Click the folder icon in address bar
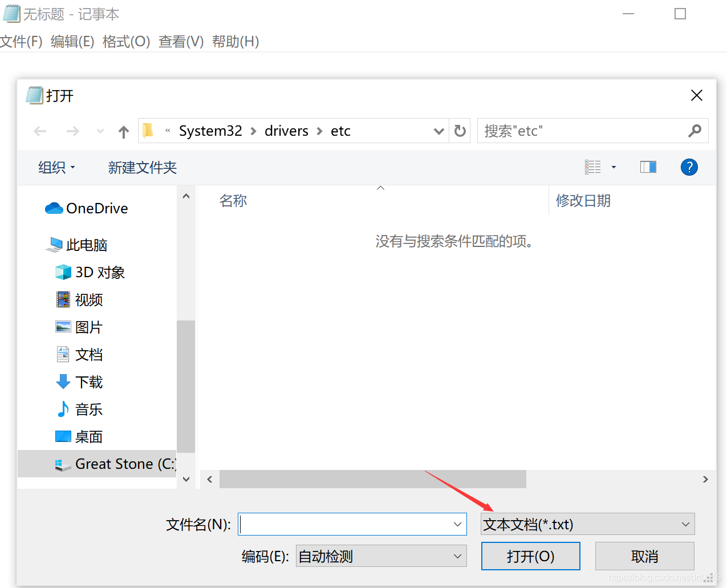This screenshot has height=588, width=727. click(x=148, y=131)
